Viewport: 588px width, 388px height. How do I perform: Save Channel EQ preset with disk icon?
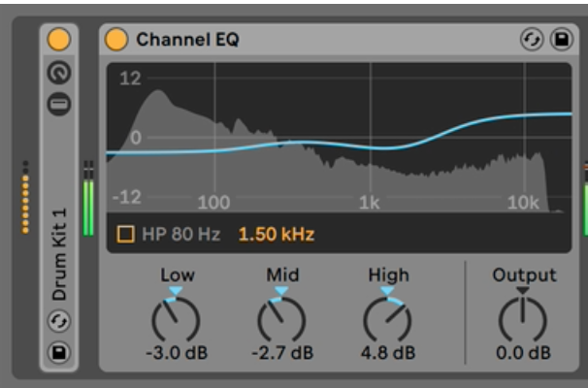click(561, 40)
